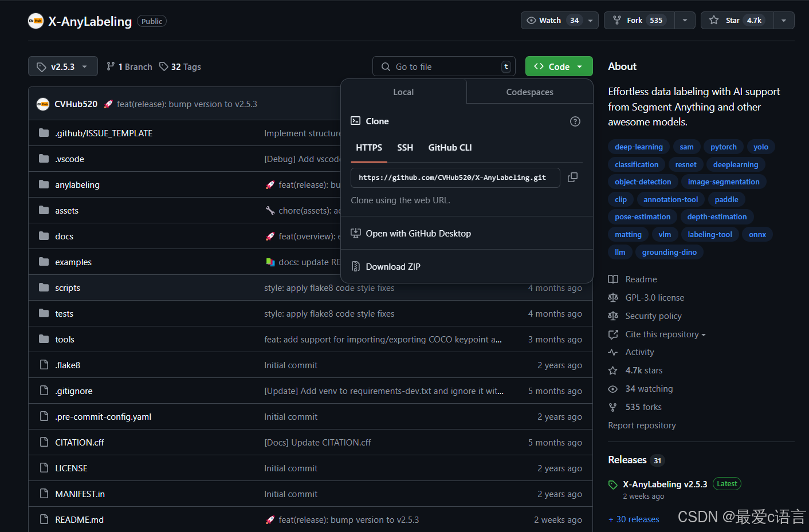The height and width of the screenshot is (532, 809).
Task: Open the .github/ISSUE_TEMPLATE folder
Action: pos(104,133)
